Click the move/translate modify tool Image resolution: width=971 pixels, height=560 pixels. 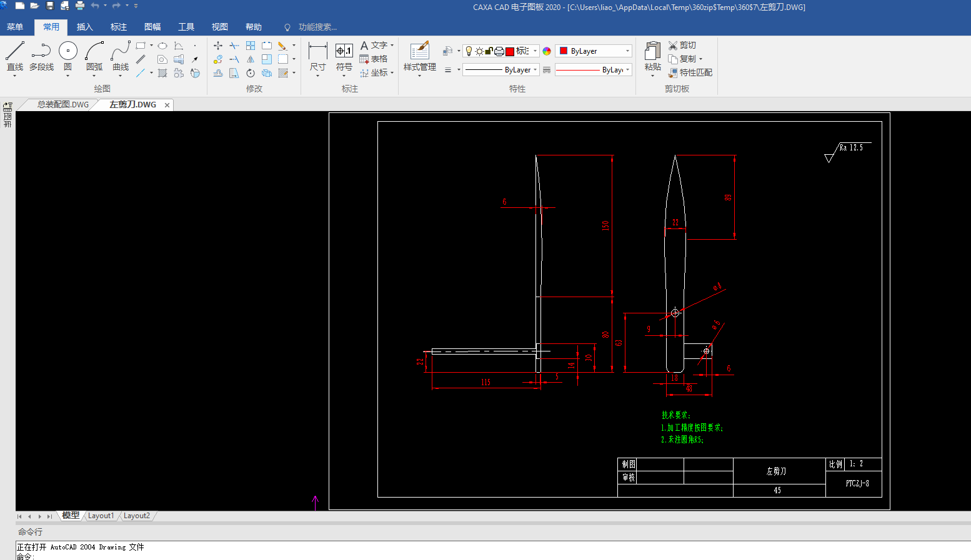218,46
